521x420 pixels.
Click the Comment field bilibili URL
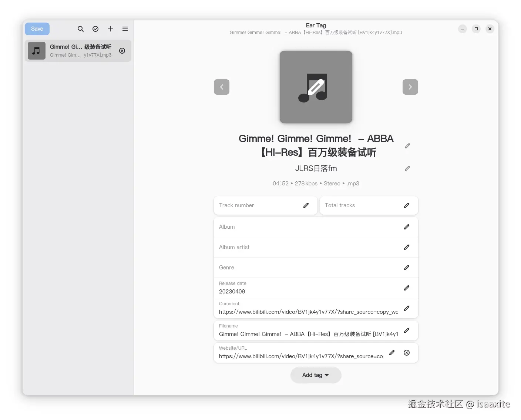coord(309,312)
